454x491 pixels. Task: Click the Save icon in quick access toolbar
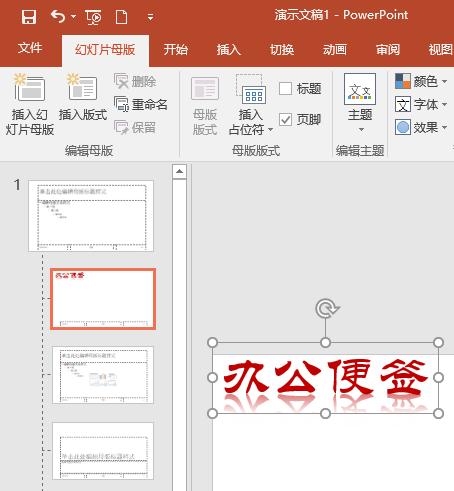[x=29, y=17]
